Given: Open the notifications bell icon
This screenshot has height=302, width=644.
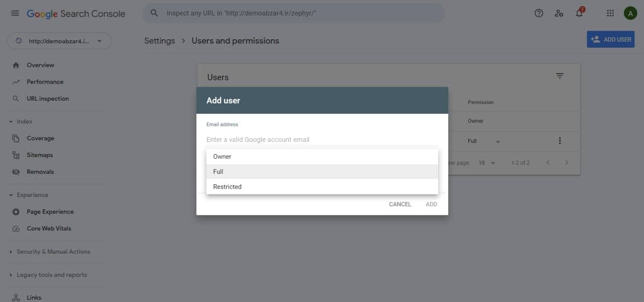Looking at the screenshot, I should 580,13.
